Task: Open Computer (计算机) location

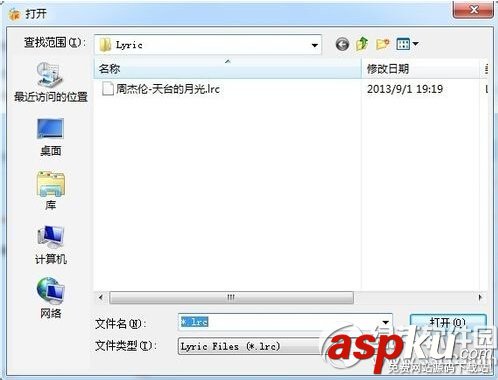Action: 51,245
